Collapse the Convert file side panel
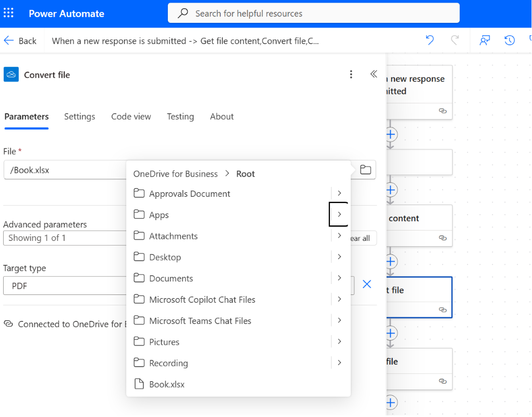532x417 pixels. (x=374, y=74)
